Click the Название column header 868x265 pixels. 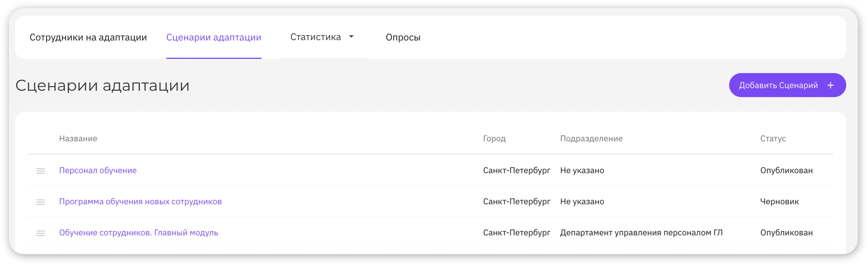click(78, 138)
